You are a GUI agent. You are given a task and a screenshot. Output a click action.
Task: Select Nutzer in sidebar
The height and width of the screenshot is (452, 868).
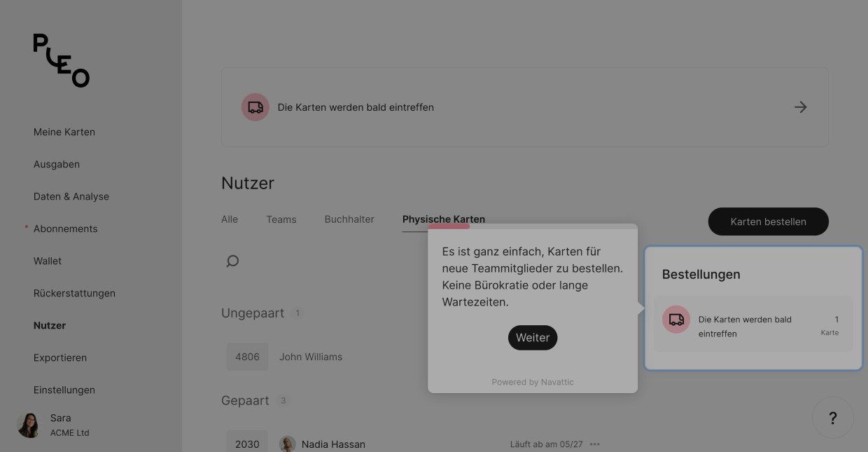point(50,325)
